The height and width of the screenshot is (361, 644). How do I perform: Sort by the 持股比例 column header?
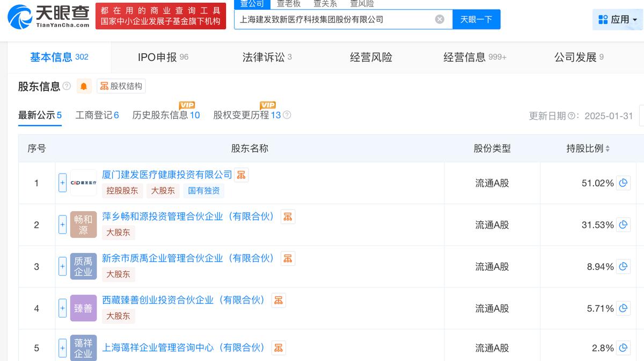pos(588,149)
